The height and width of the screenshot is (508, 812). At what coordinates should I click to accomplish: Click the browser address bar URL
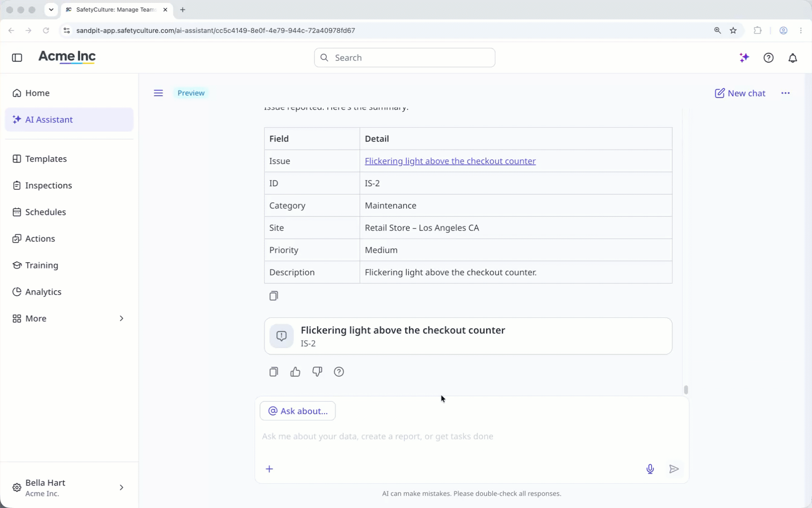216,30
